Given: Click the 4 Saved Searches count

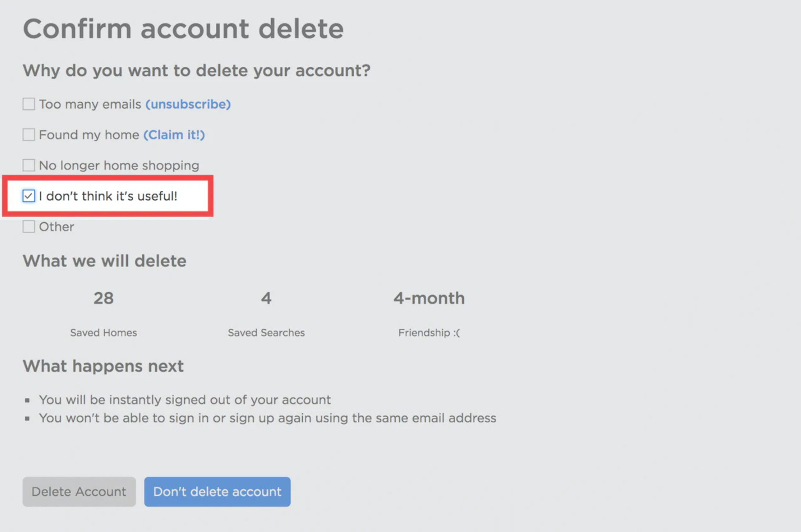Looking at the screenshot, I should (x=266, y=298).
